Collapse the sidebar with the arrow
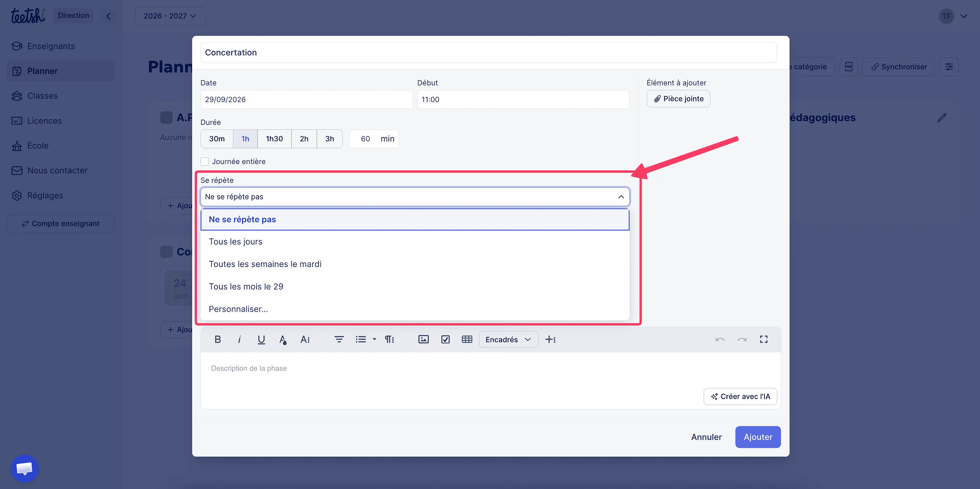 click(x=108, y=16)
